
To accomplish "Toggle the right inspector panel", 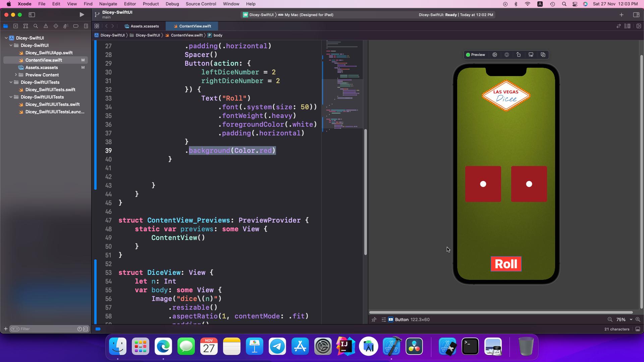I will click(x=636, y=15).
